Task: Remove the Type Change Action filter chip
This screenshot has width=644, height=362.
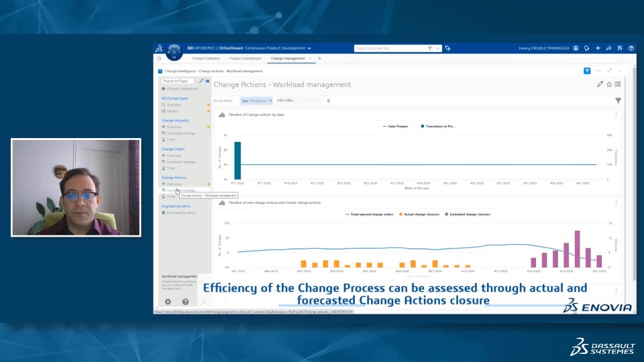Action: tap(270, 101)
